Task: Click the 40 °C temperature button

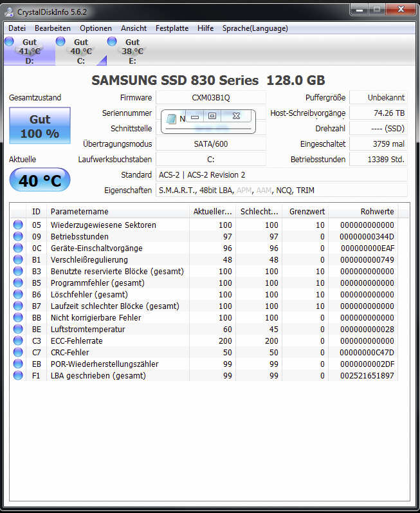Action: pos(40,180)
